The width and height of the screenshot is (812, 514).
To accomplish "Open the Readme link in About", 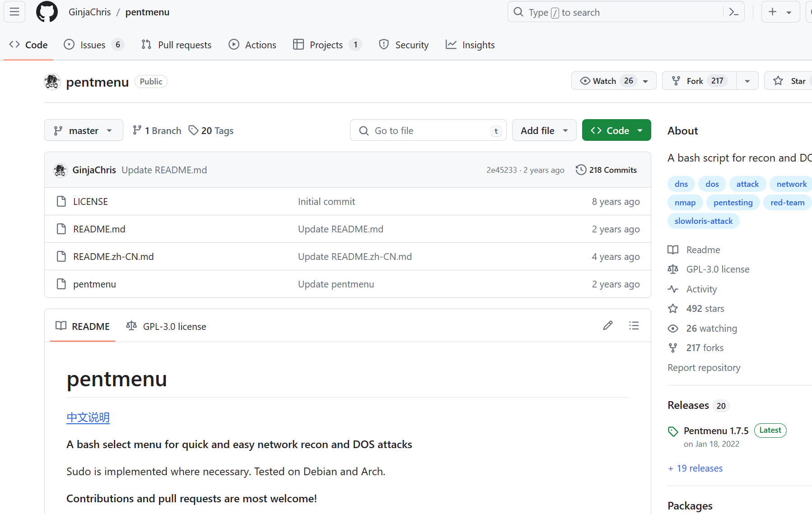I will click(695, 250).
